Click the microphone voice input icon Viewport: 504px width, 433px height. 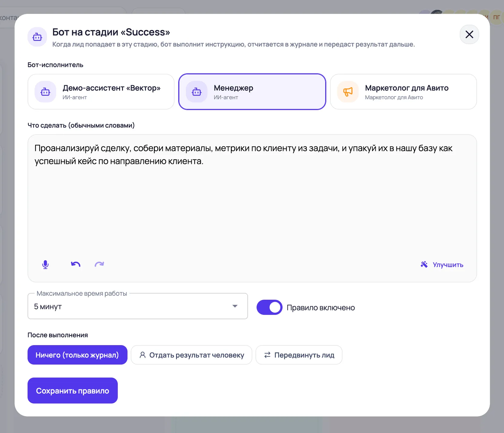45,265
